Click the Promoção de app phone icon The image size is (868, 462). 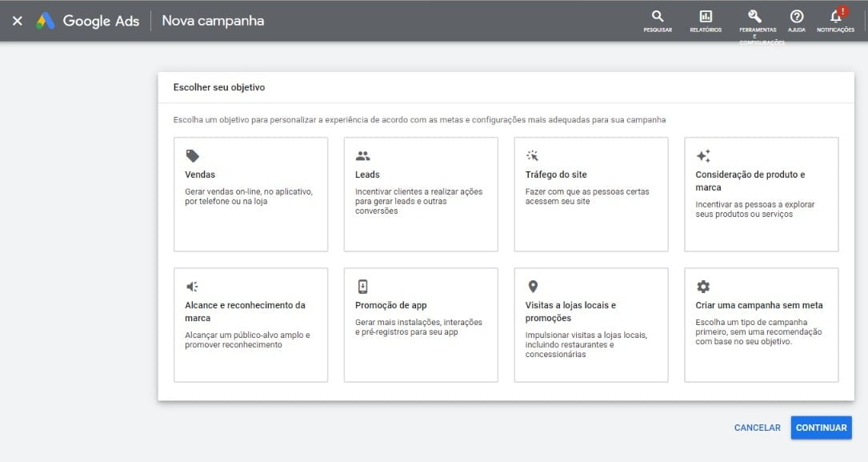pos(362,287)
